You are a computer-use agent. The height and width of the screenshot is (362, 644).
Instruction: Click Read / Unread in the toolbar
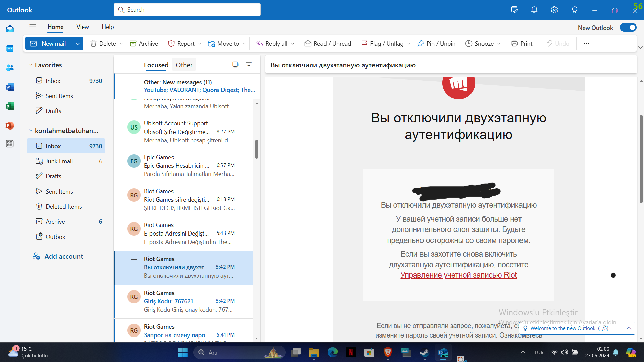(x=328, y=44)
